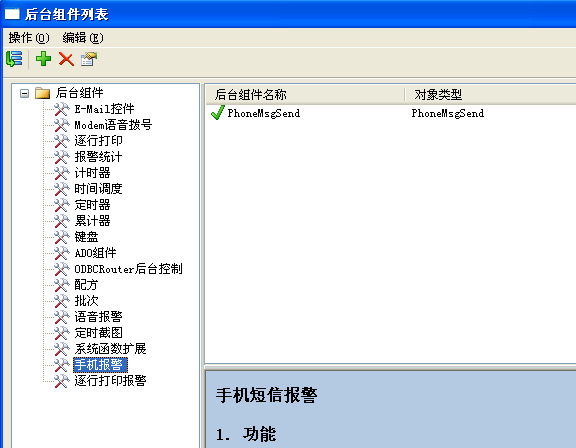Select the 定时截图 component
The height and width of the screenshot is (448, 576).
tap(98, 333)
